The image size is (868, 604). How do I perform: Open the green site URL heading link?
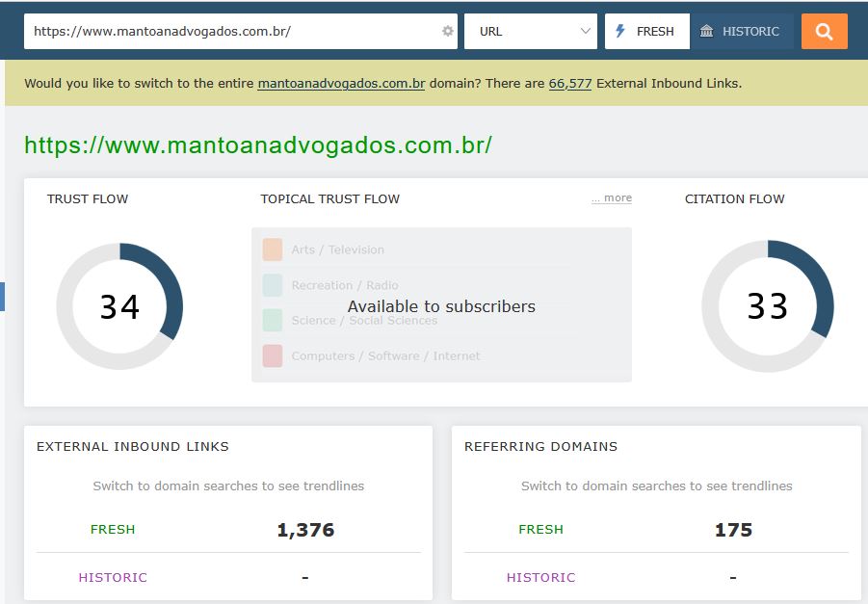click(x=258, y=145)
